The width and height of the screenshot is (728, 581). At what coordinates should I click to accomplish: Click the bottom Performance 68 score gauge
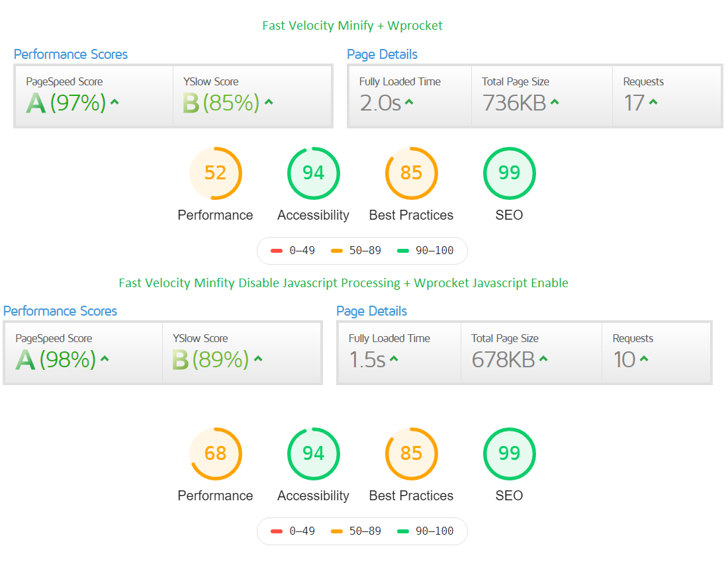point(216,453)
